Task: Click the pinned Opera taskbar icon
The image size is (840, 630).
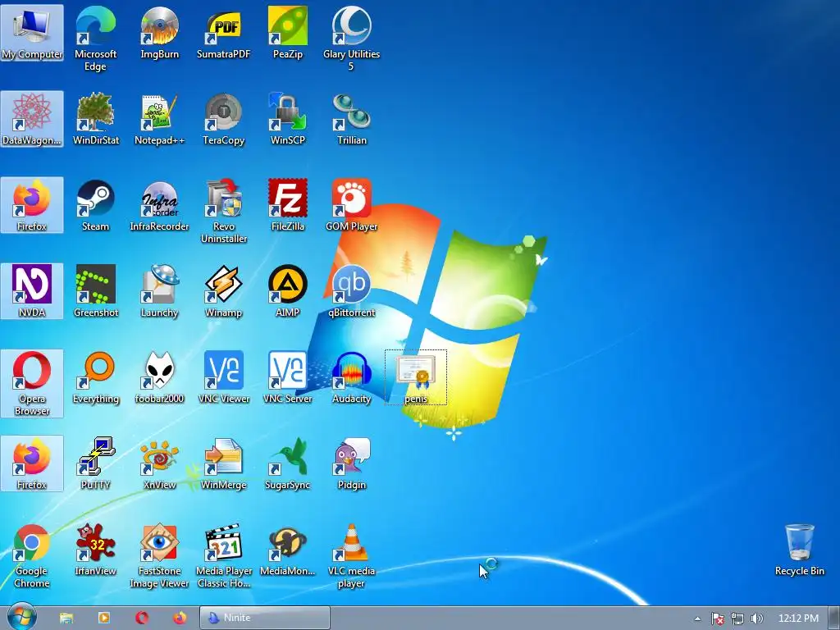Action: click(142, 619)
